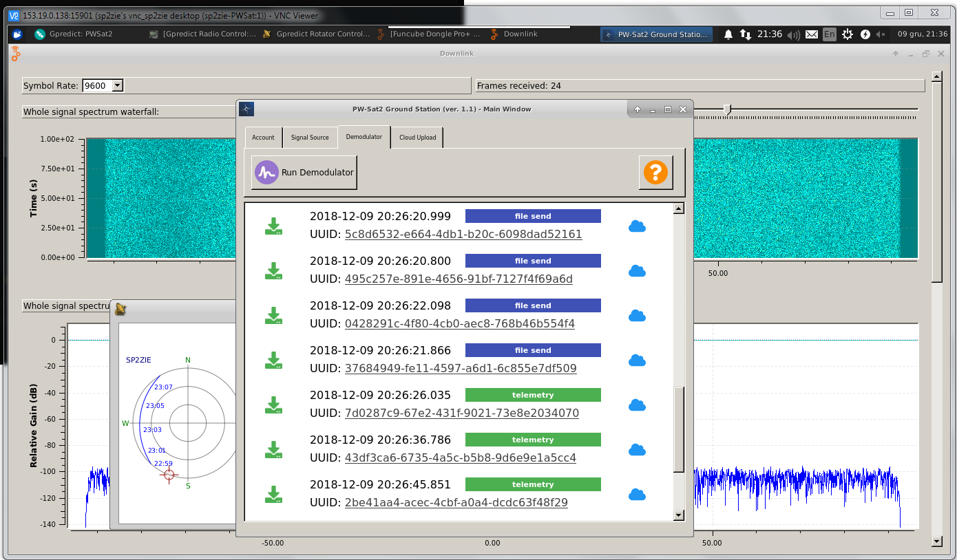Click the orange help question mark icon
The width and height of the screenshot is (957, 560).
[x=655, y=172]
